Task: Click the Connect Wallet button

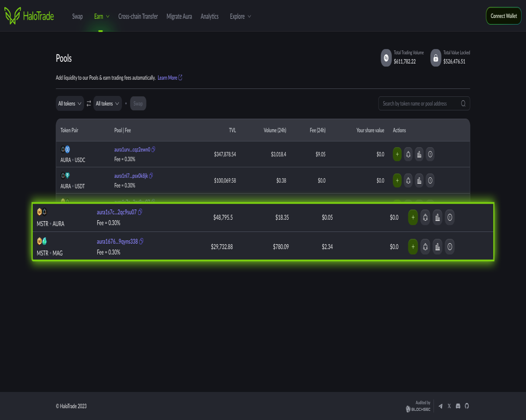Action: pyautogui.click(x=504, y=16)
